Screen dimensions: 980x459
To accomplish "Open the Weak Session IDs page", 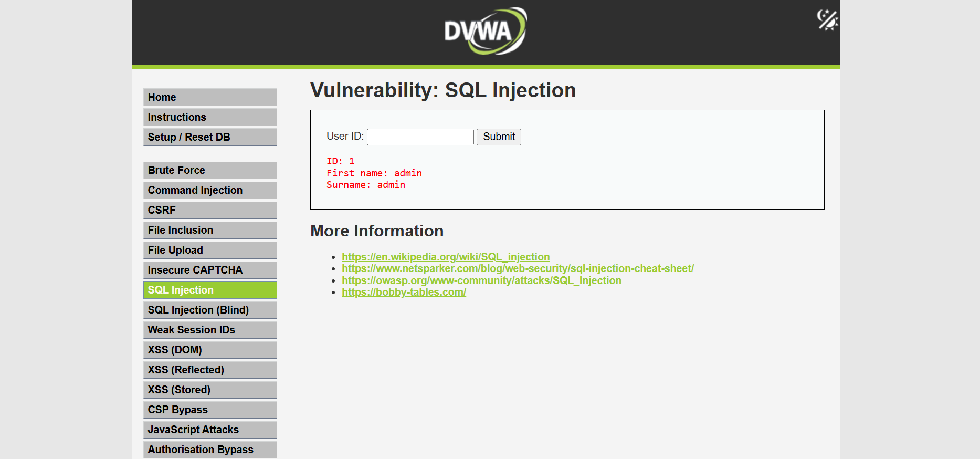I will click(210, 330).
